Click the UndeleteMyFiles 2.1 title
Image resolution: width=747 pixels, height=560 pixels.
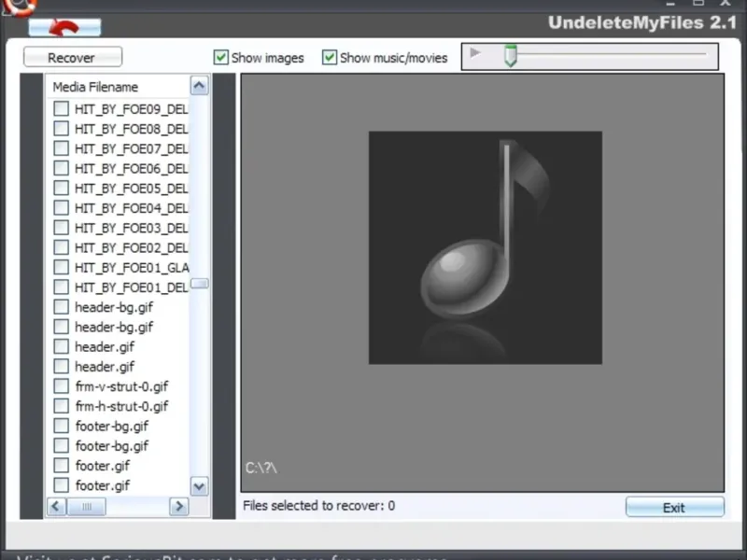[642, 22]
